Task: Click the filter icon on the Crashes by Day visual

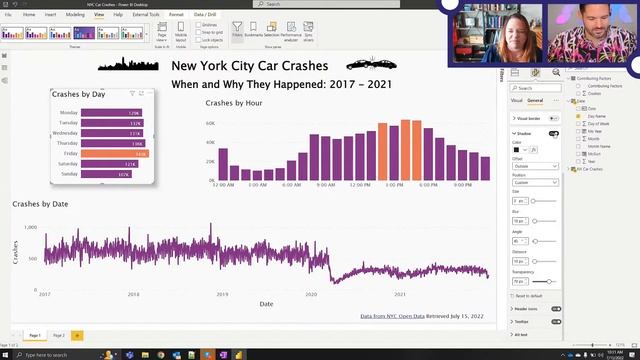Action: pos(132,93)
